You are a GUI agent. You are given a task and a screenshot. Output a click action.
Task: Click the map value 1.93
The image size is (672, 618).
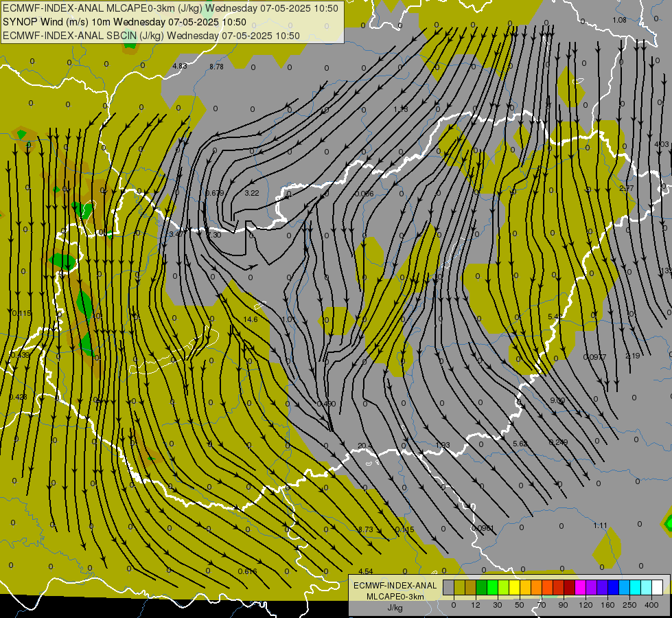coord(443,445)
